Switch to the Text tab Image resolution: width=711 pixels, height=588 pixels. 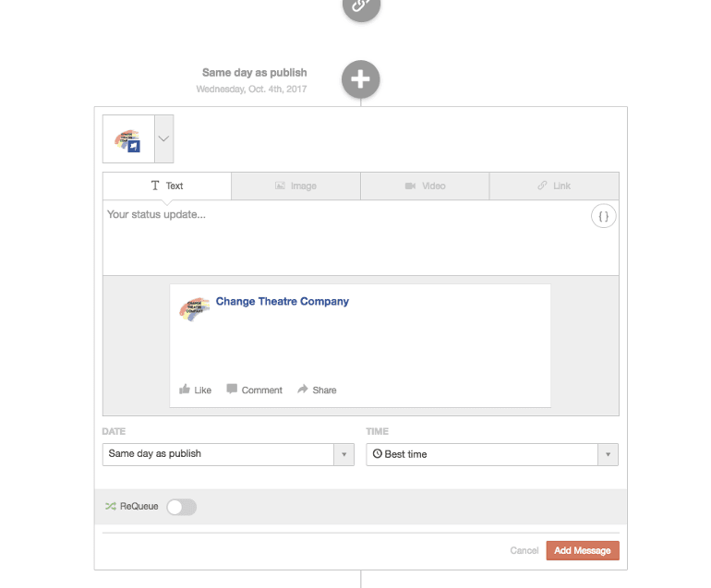click(167, 186)
